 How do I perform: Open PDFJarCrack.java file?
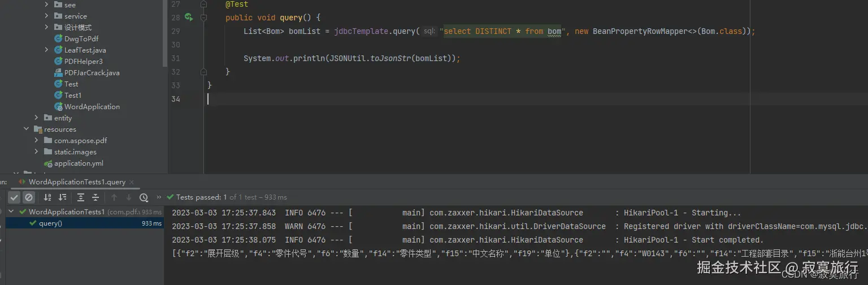click(x=92, y=72)
